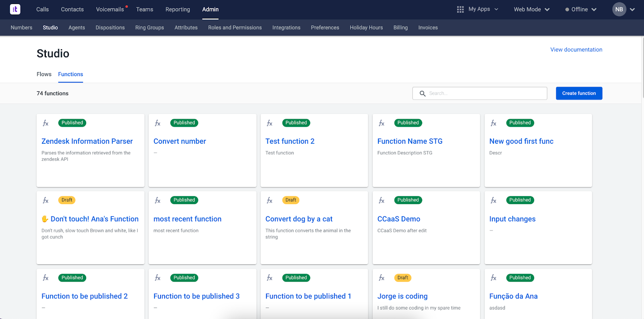Open the Test function 2 link
644x319 pixels.
point(290,141)
